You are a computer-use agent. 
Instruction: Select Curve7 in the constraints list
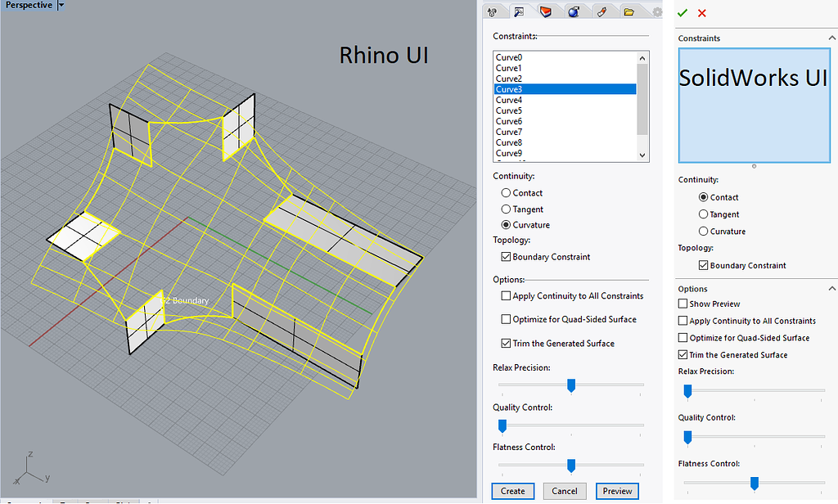click(509, 132)
